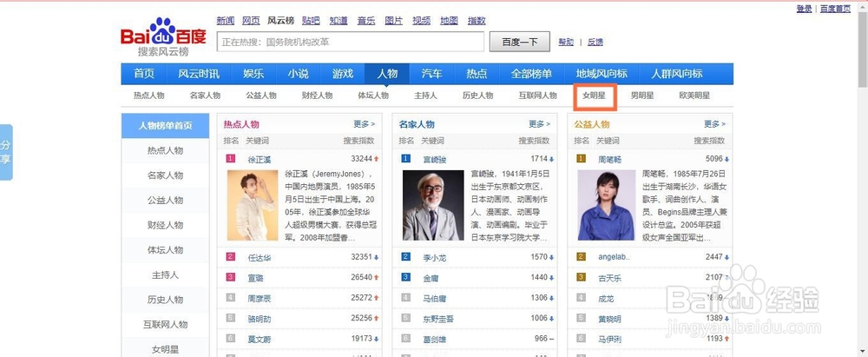Open keyword 莫文蔚 in 热点人物 list

pos(259,339)
